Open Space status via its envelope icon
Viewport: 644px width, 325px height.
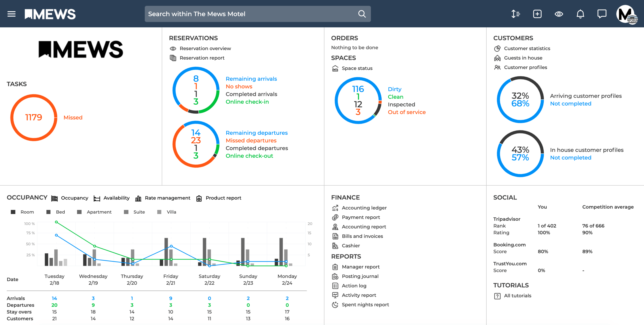[x=335, y=68]
